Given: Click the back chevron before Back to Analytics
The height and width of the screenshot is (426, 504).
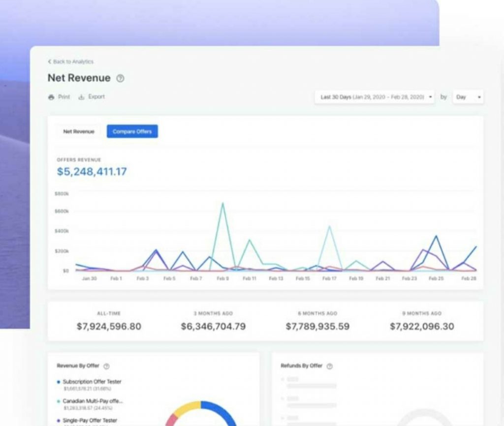Looking at the screenshot, I should click(x=49, y=61).
